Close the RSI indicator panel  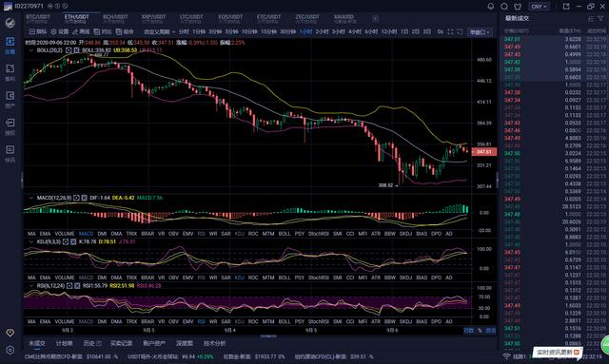(77, 286)
